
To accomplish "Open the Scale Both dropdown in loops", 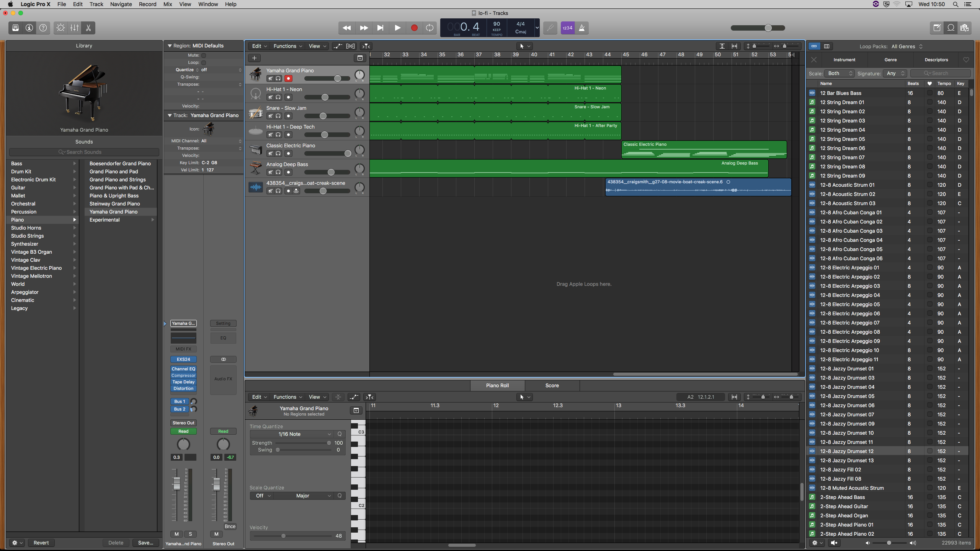I will [x=840, y=73].
